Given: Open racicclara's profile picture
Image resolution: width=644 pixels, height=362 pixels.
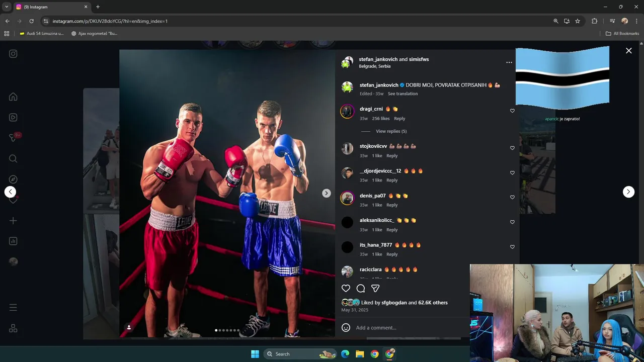Looking at the screenshot, I should pyautogui.click(x=347, y=271).
